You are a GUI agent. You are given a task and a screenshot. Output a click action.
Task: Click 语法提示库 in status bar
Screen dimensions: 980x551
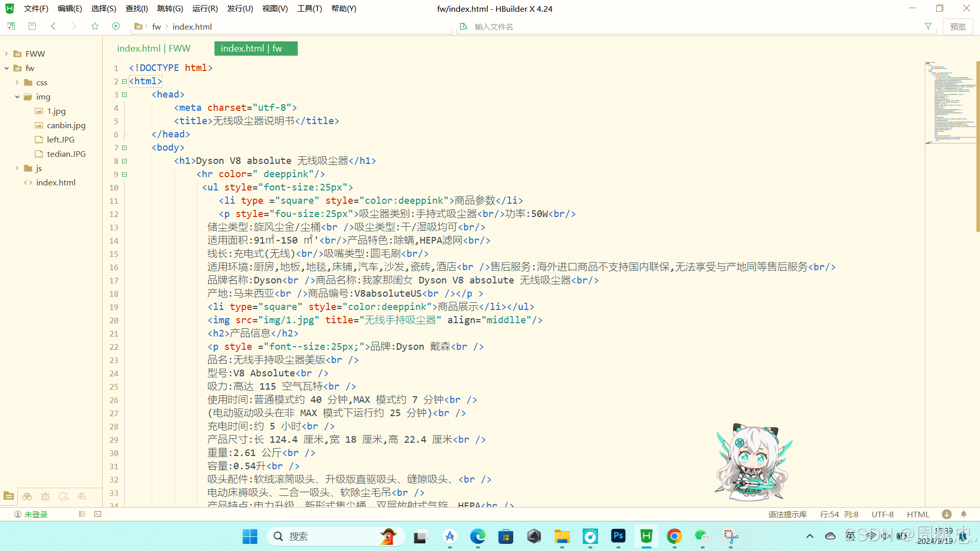pyautogui.click(x=787, y=514)
